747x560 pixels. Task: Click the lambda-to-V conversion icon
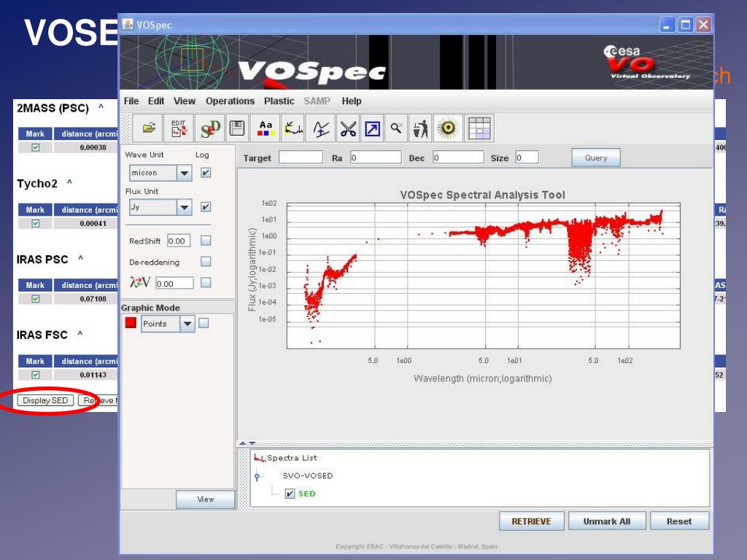pyautogui.click(x=139, y=282)
